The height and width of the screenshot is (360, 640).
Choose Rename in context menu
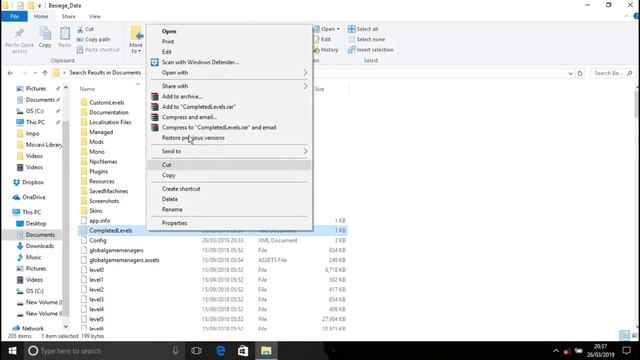230,209
